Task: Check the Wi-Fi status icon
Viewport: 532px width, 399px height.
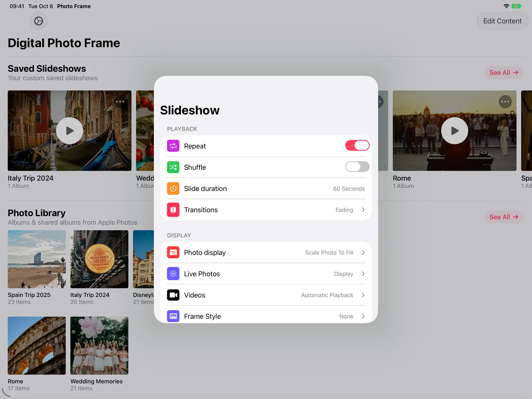Action: coord(506,6)
